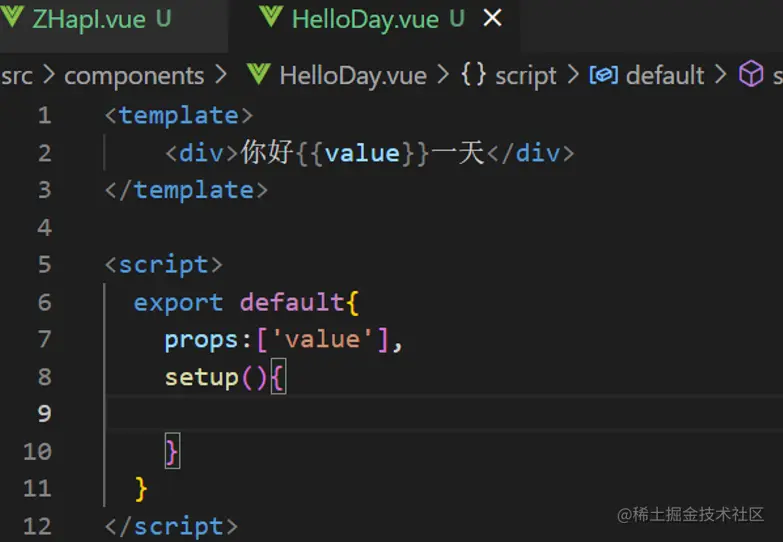Click the purple cube icon in breadcrumb
The height and width of the screenshot is (542, 783).
(750, 75)
